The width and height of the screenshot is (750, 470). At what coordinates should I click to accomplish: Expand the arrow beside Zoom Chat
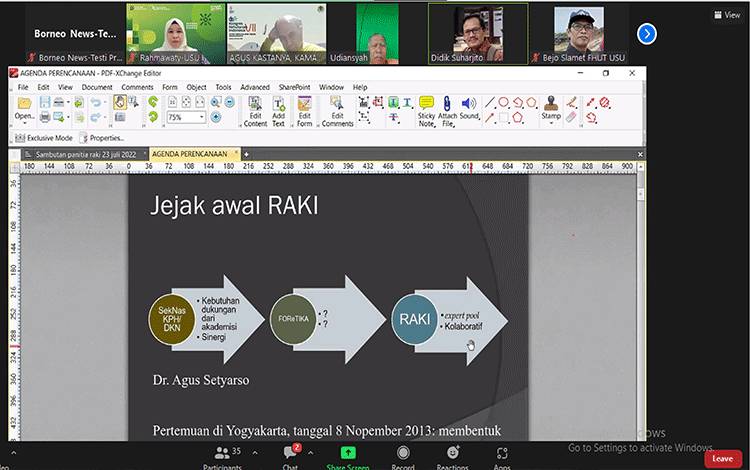tap(310, 452)
